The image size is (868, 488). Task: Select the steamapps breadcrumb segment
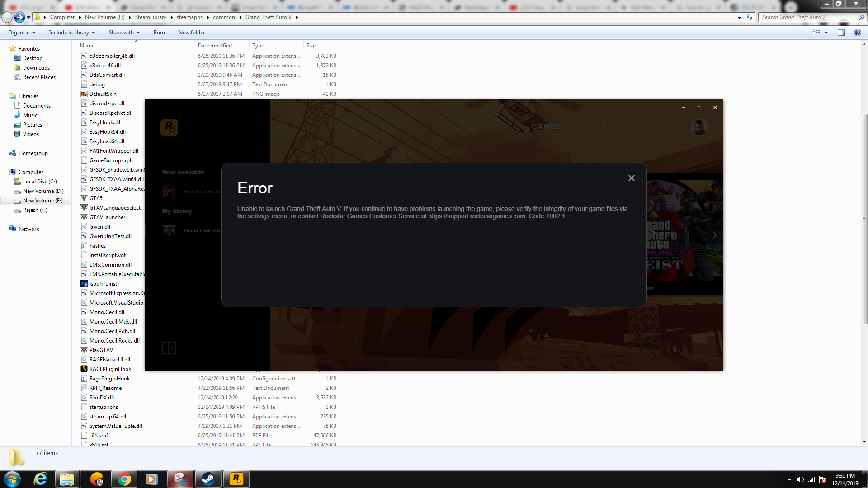[189, 17]
